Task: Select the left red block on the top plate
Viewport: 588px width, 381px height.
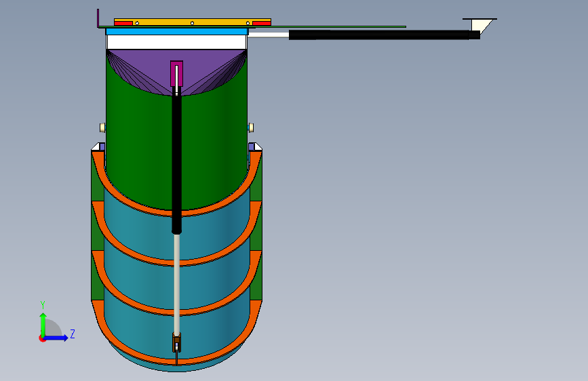Action: (123, 23)
